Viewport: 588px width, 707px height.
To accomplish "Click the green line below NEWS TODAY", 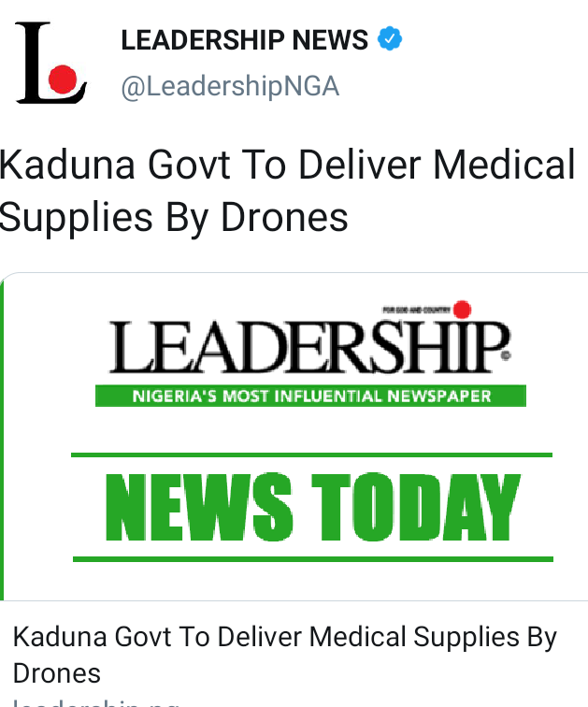I will coord(313,559).
